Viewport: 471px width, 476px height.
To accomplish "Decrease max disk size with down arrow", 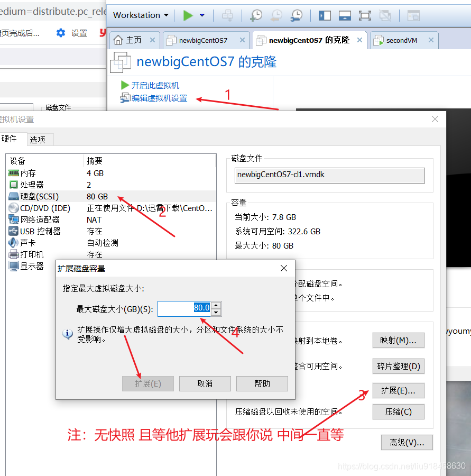I will (216, 313).
